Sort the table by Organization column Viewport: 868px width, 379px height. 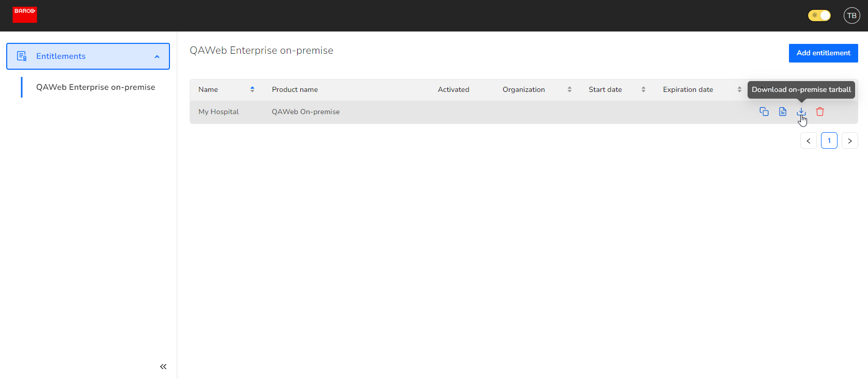pyautogui.click(x=569, y=89)
